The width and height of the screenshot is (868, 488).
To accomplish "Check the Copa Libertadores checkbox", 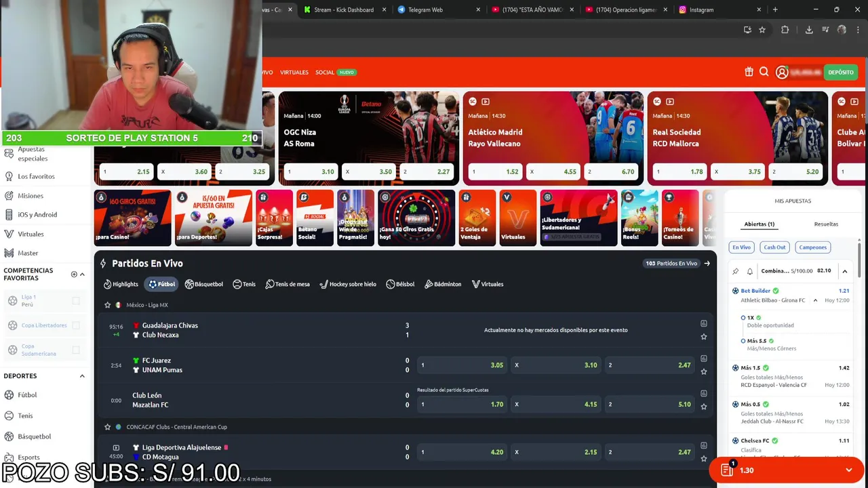I will (x=76, y=325).
